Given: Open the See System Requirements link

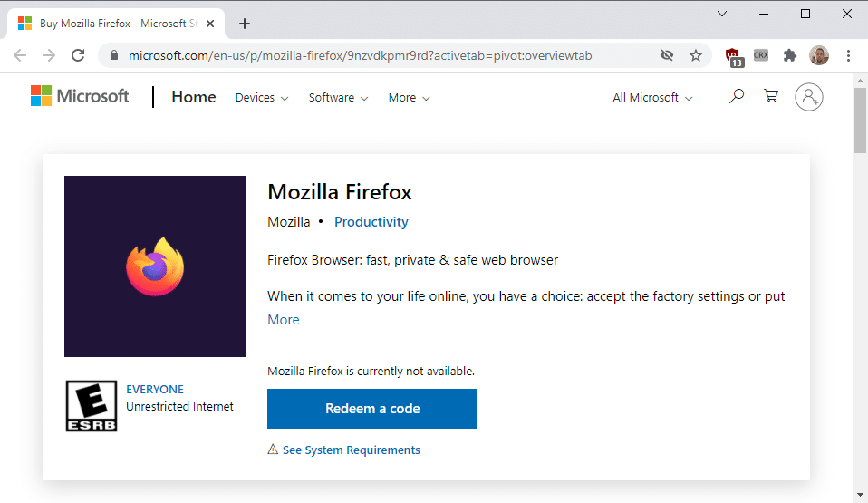Looking at the screenshot, I should click(x=351, y=450).
